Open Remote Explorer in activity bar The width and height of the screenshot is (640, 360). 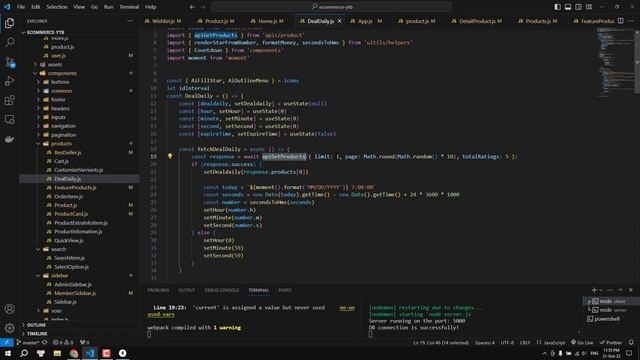coord(9,120)
